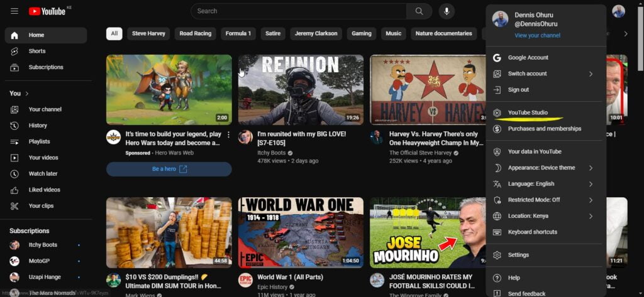Click the Epic History channel avatar
The height and width of the screenshot is (297, 644).
tap(245, 280)
